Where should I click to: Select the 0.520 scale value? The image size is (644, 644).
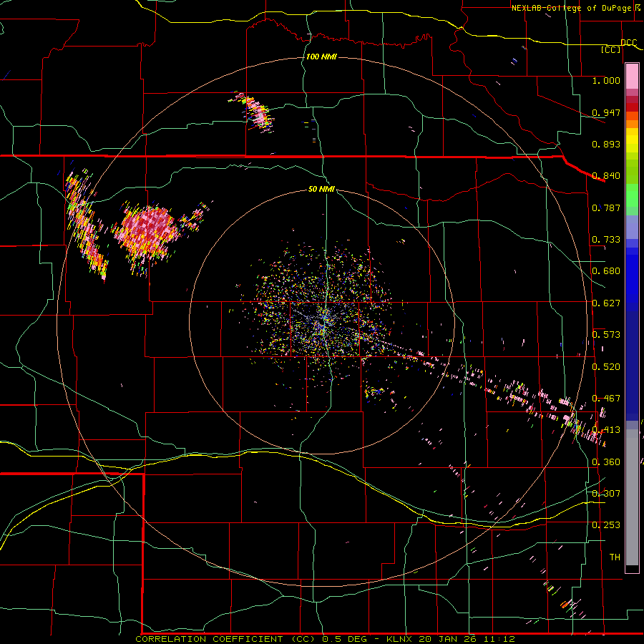(606, 367)
